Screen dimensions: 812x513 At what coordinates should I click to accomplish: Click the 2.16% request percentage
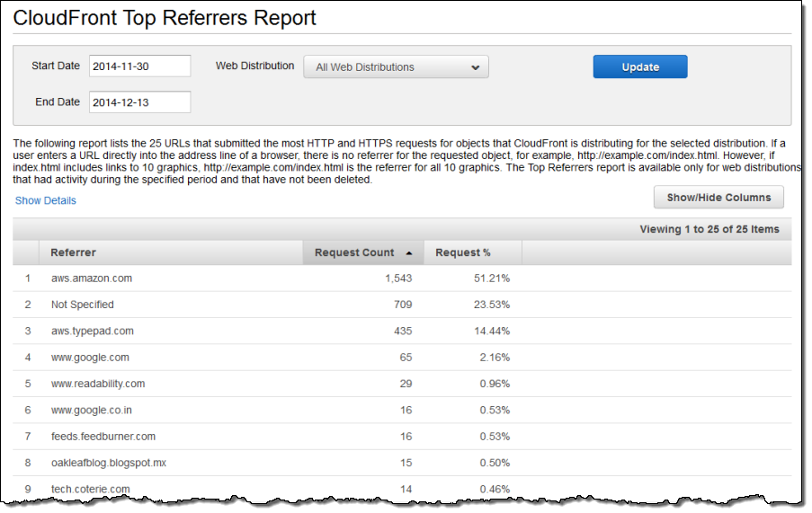[x=495, y=358]
